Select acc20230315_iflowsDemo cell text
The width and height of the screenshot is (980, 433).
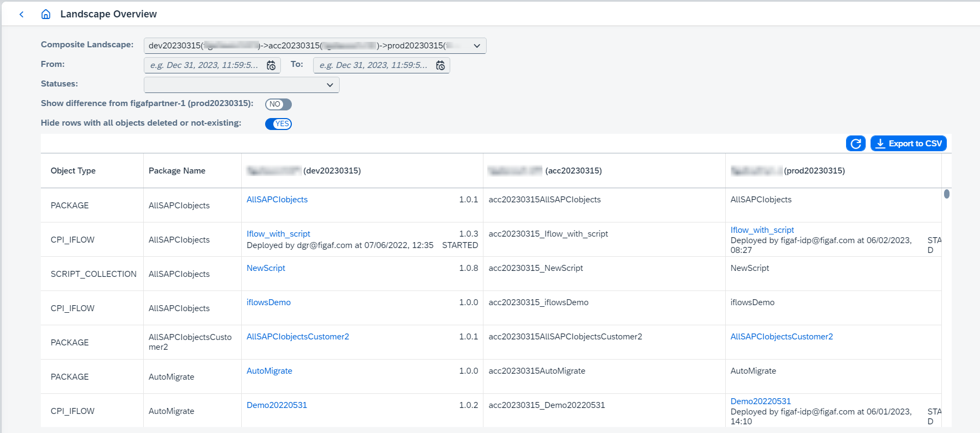coord(538,302)
